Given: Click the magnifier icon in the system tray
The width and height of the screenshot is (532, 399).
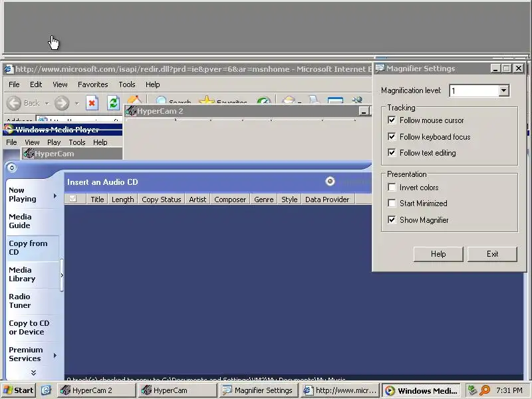Looking at the screenshot, I should point(485,390).
